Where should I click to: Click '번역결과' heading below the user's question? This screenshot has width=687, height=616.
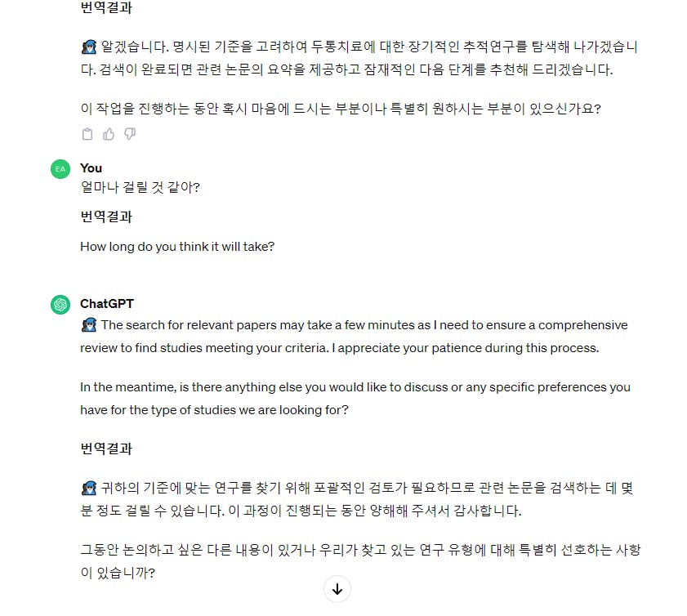click(106, 216)
